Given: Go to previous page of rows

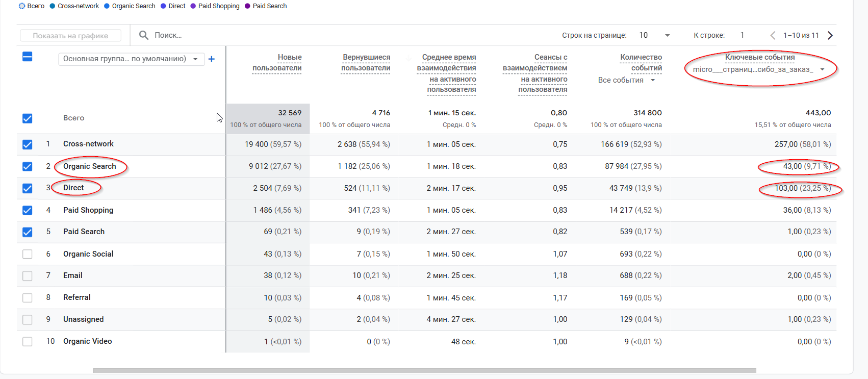Looking at the screenshot, I should pos(773,35).
